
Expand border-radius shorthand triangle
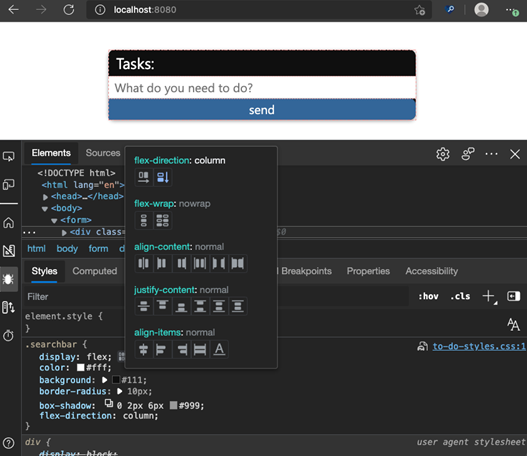pos(120,391)
